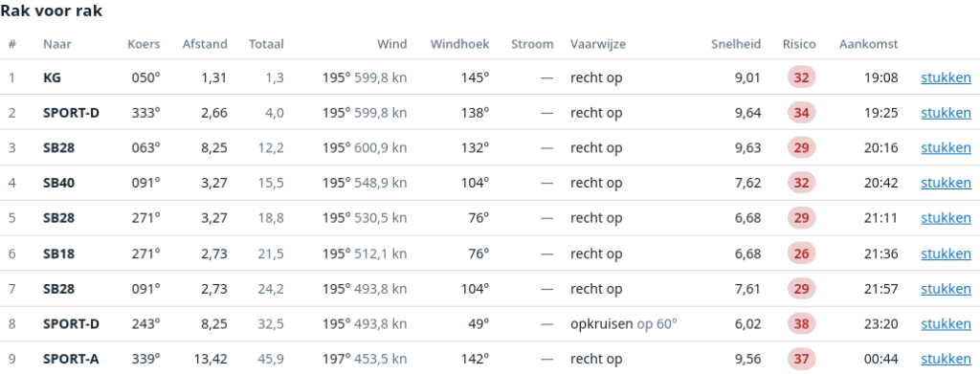
Task: Click risk badge 38 on leg 8
Action: [x=801, y=324]
